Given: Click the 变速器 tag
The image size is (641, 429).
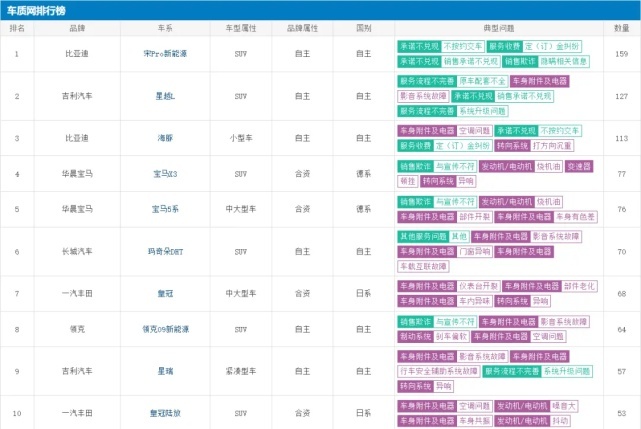Looking at the screenshot, I should tap(579, 166).
